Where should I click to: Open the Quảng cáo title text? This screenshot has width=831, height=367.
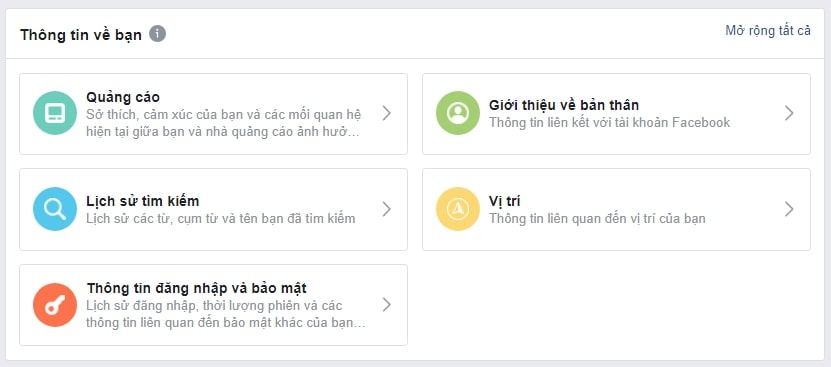pos(123,98)
